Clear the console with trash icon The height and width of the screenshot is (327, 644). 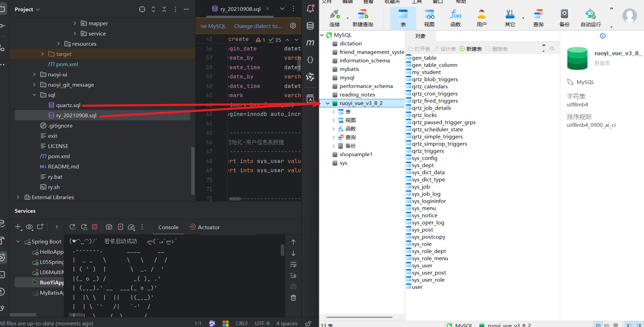[293, 298]
